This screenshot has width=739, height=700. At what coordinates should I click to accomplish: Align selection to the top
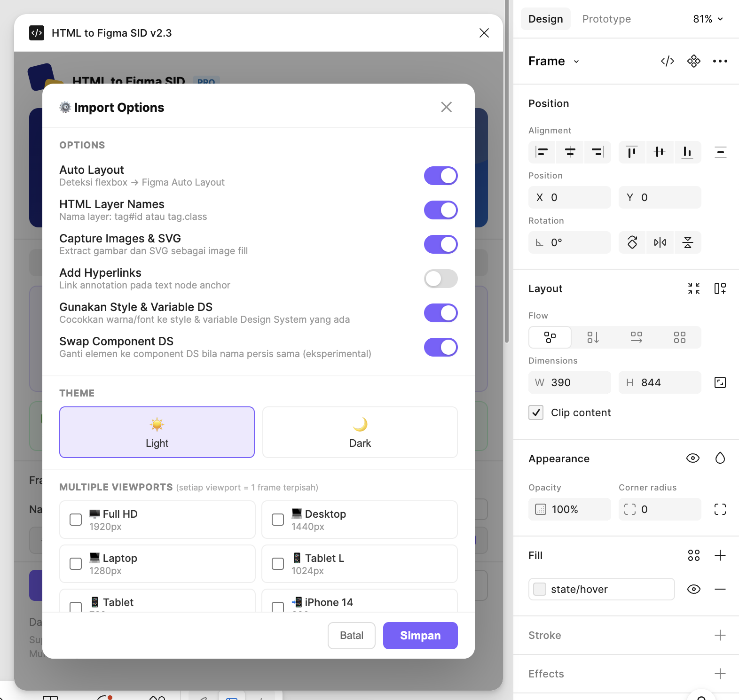point(632,152)
